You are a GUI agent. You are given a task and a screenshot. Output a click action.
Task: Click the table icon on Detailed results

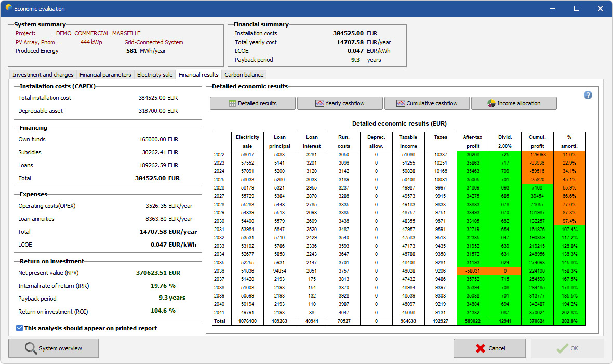[x=232, y=104]
